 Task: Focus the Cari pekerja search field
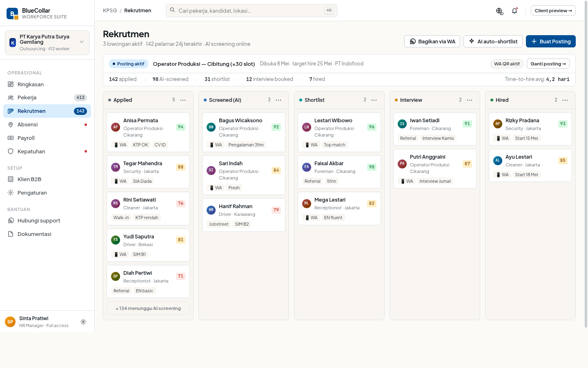coord(252,11)
